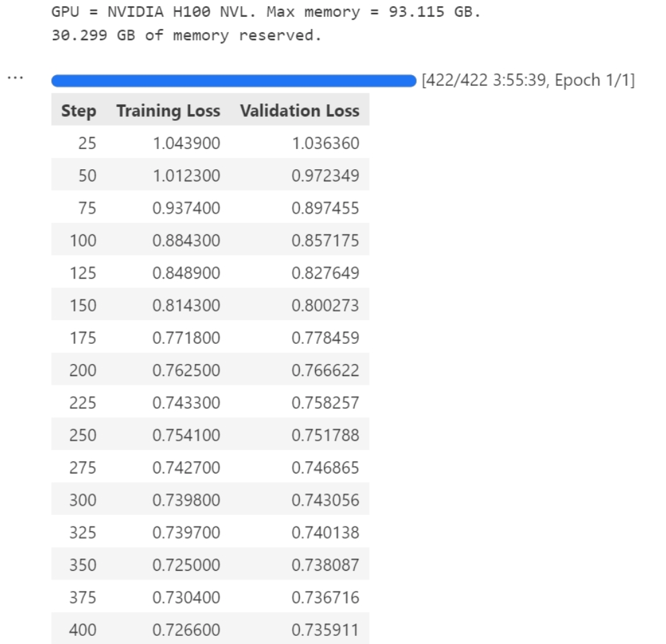Screen dimensions: 666x644
Task: Select the Training Loss column header
Action: 168,110
